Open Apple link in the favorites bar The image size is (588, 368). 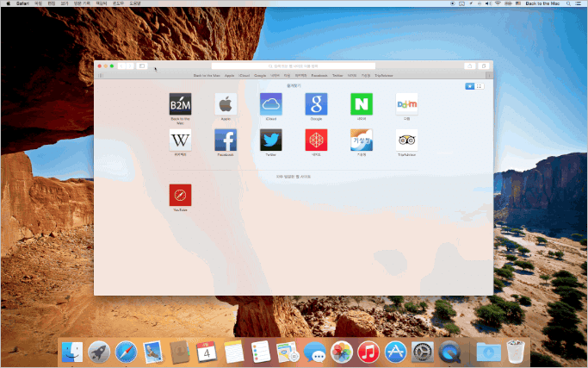tap(229, 76)
